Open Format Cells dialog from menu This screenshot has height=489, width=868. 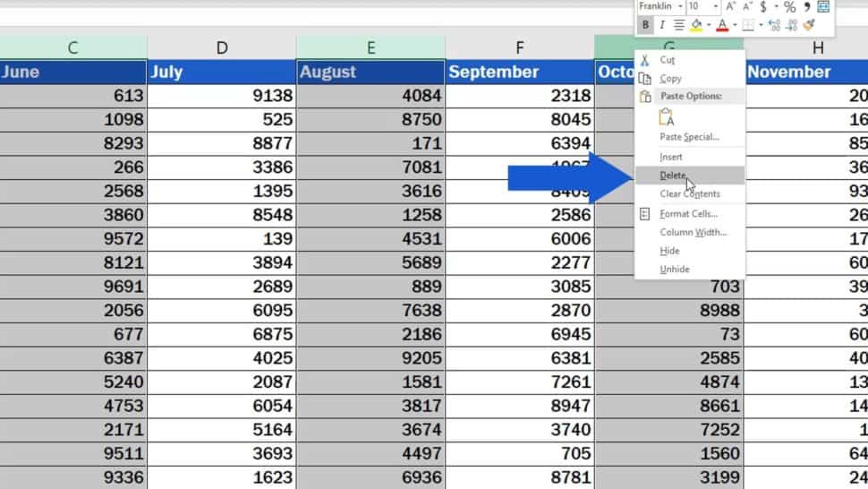pos(690,214)
